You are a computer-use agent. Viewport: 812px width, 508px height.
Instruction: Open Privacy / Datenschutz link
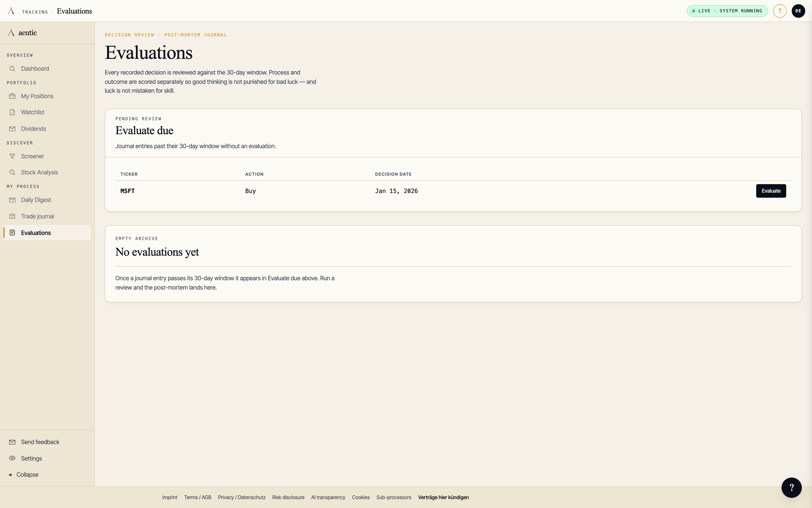(x=241, y=497)
